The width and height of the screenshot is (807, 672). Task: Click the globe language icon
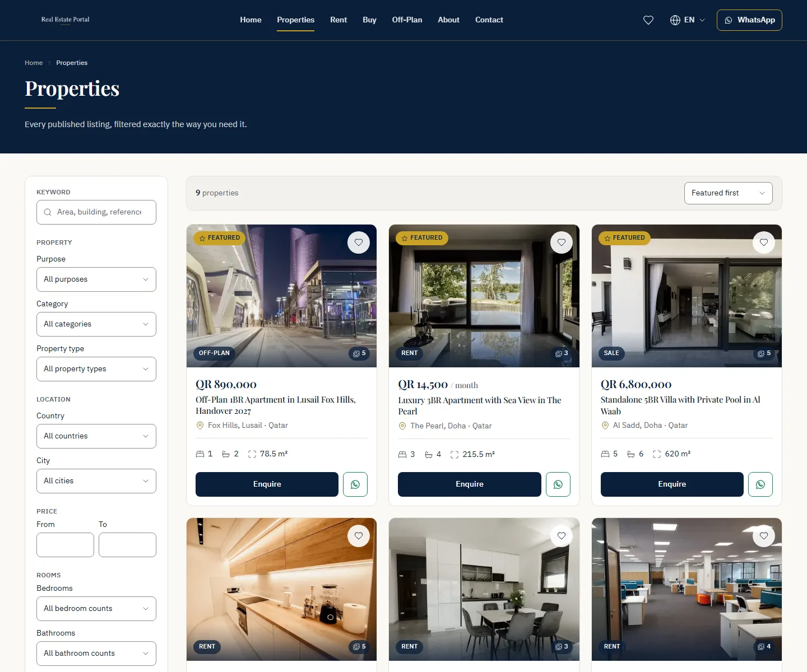point(675,20)
